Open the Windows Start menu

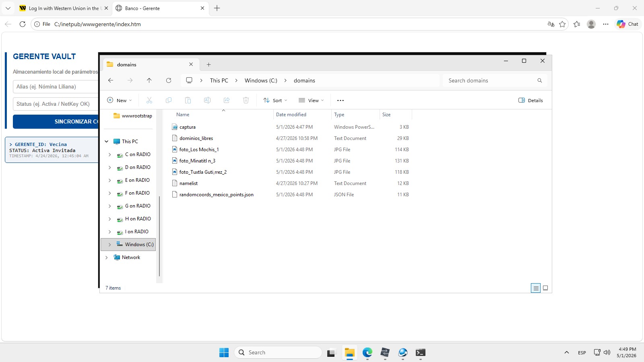224,353
